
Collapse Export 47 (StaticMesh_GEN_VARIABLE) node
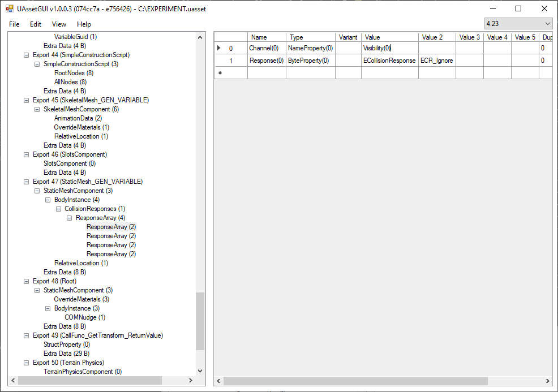[27, 182]
